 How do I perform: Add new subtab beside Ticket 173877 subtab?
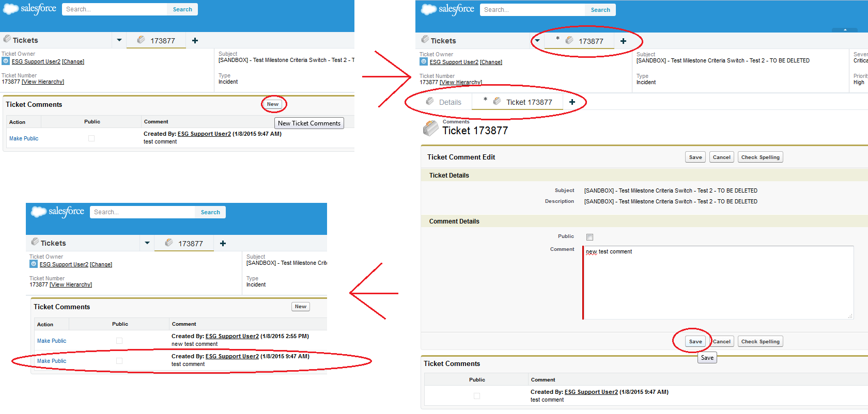572,102
